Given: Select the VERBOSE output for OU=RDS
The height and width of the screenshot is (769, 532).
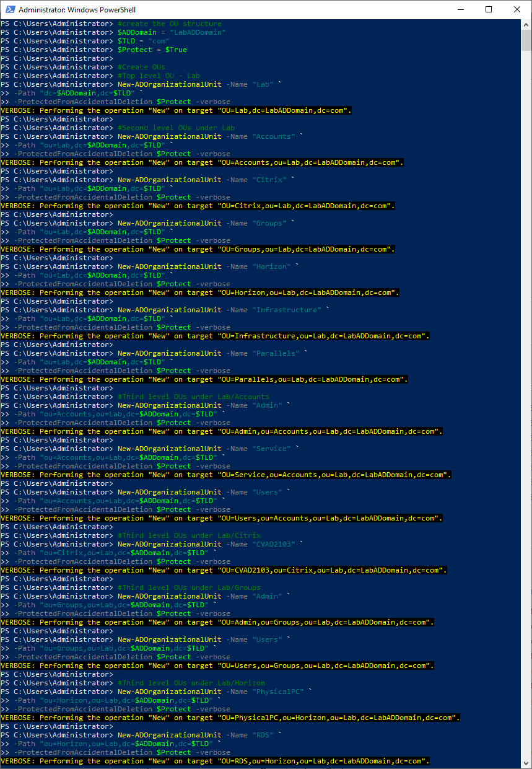Looking at the screenshot, I should click(215, 761).
